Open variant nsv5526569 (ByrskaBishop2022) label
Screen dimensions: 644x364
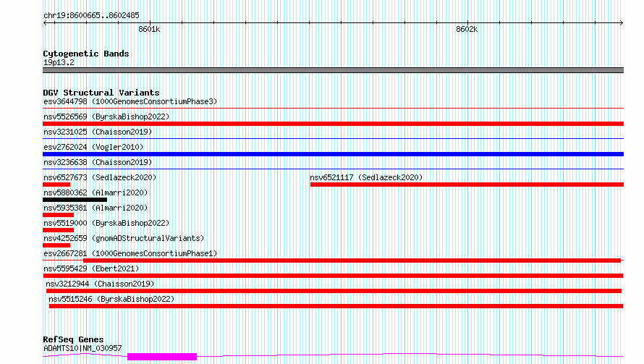(106, 117)
